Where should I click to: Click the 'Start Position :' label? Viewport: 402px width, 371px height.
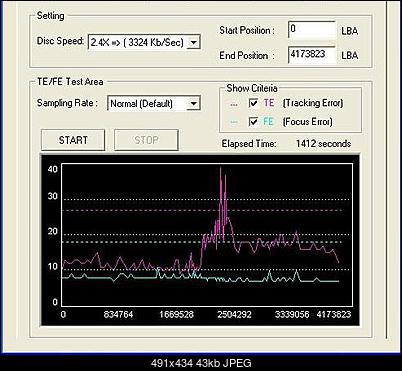point(247,30)
